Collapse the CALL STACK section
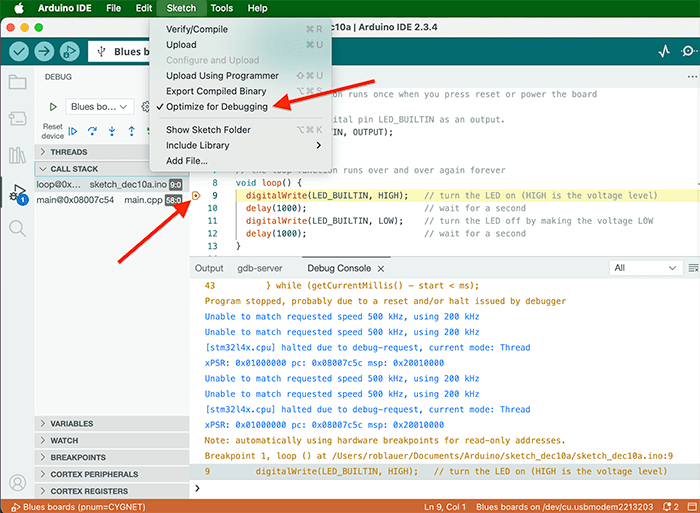700x513 pixels. [x=92, y=169]
